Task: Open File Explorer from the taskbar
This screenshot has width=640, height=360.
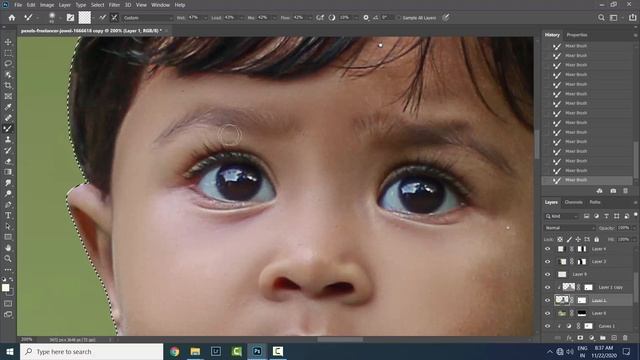Action: point(195,351)
